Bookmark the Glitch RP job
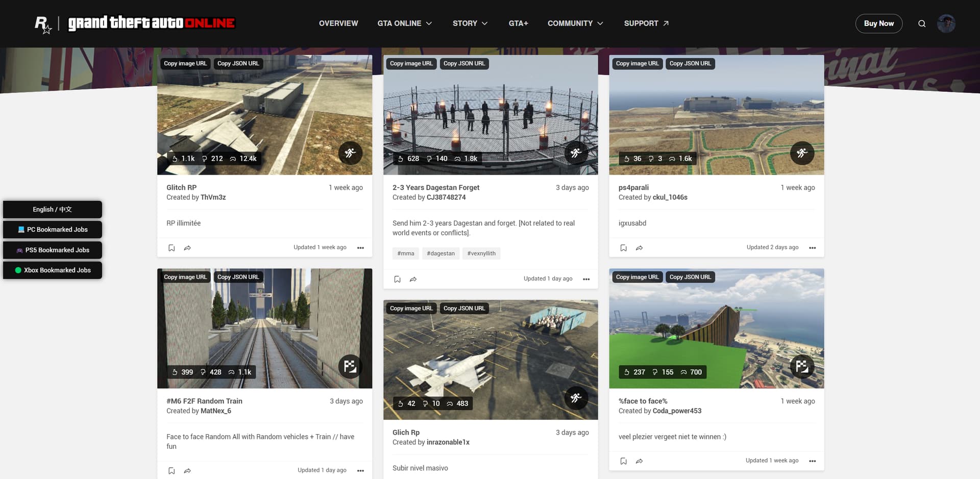980x479 pixels. coord(171,248)
